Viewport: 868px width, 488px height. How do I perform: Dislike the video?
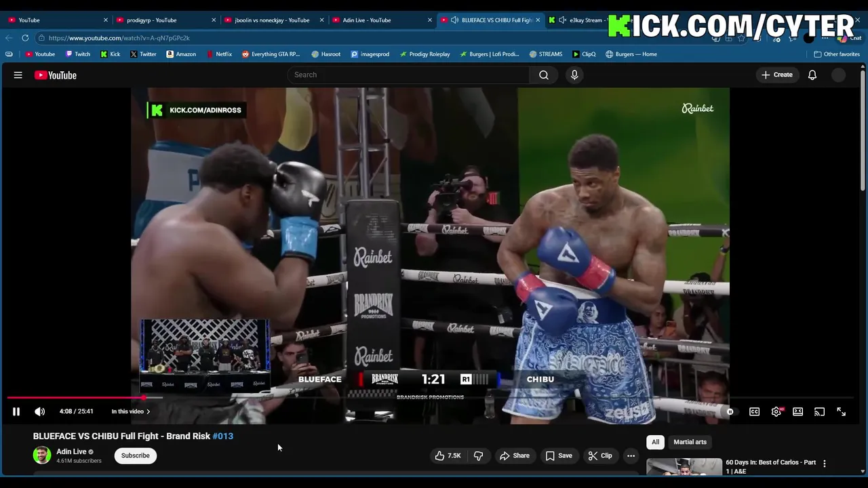(478, 455)
